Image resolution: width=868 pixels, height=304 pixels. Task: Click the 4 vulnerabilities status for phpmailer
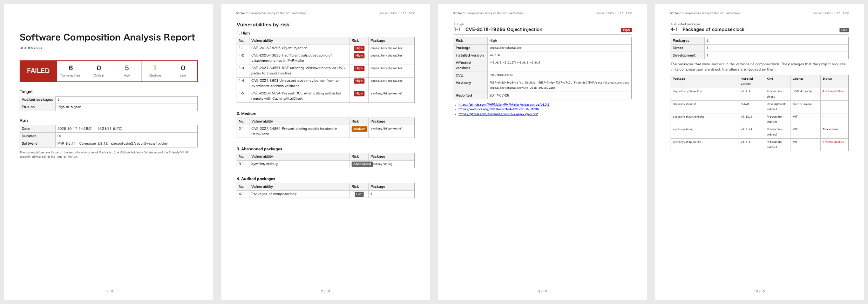[833, 91]
